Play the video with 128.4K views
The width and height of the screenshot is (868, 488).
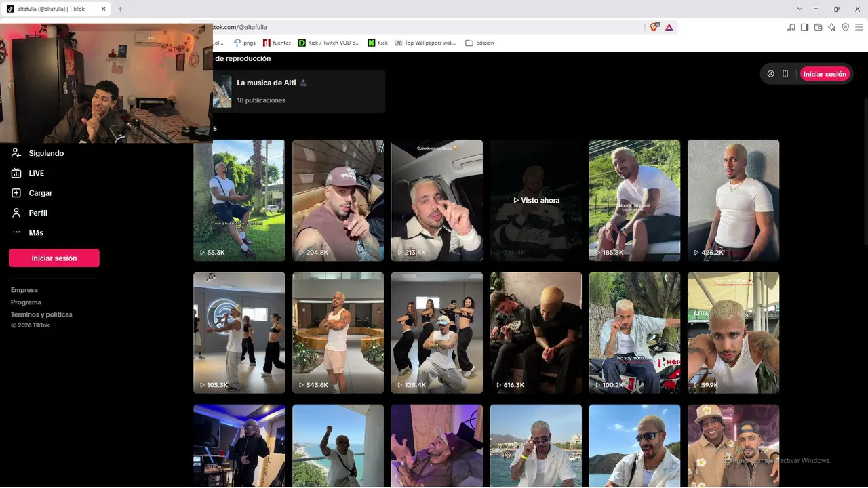tap(437, 333)
